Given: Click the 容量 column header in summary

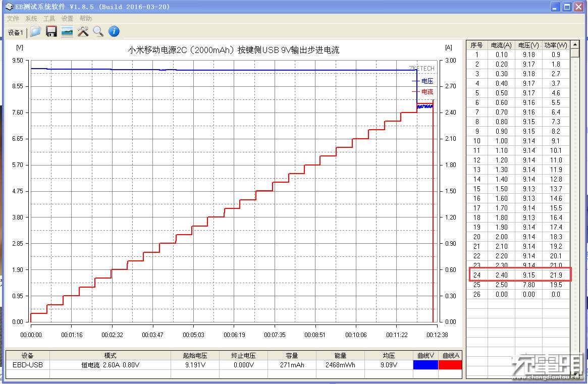Looking at the screenshot, I should point(292,356).
